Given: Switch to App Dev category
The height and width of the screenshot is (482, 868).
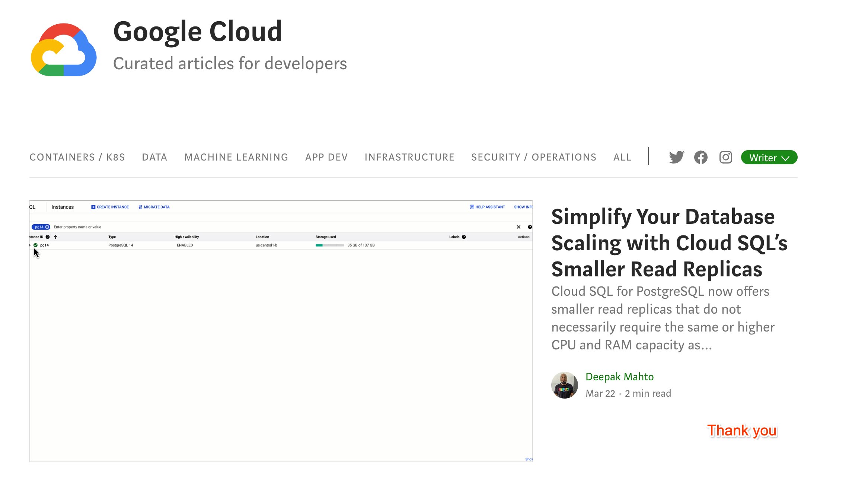Looking at the screenshot, I should (326, 157).
